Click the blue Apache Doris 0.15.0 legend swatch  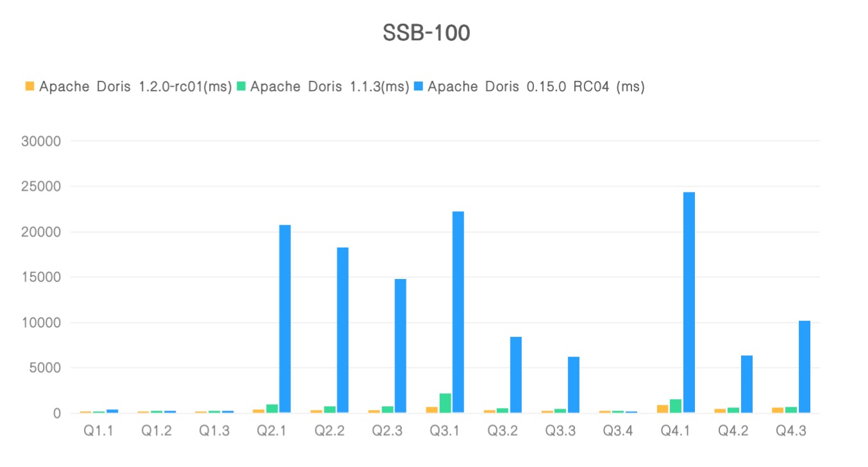(419, 86)
